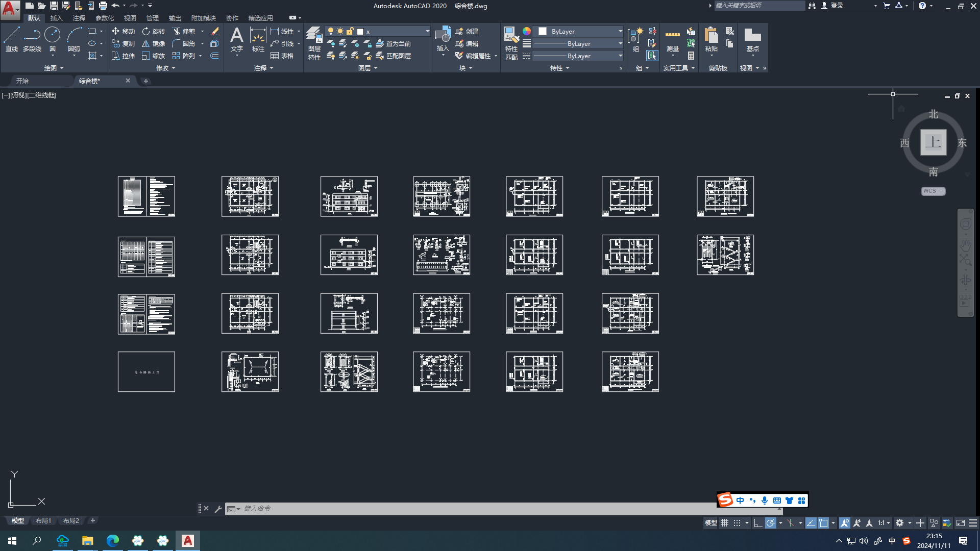Expand the annotation scale 1:1 dropdown

point(889,523)
